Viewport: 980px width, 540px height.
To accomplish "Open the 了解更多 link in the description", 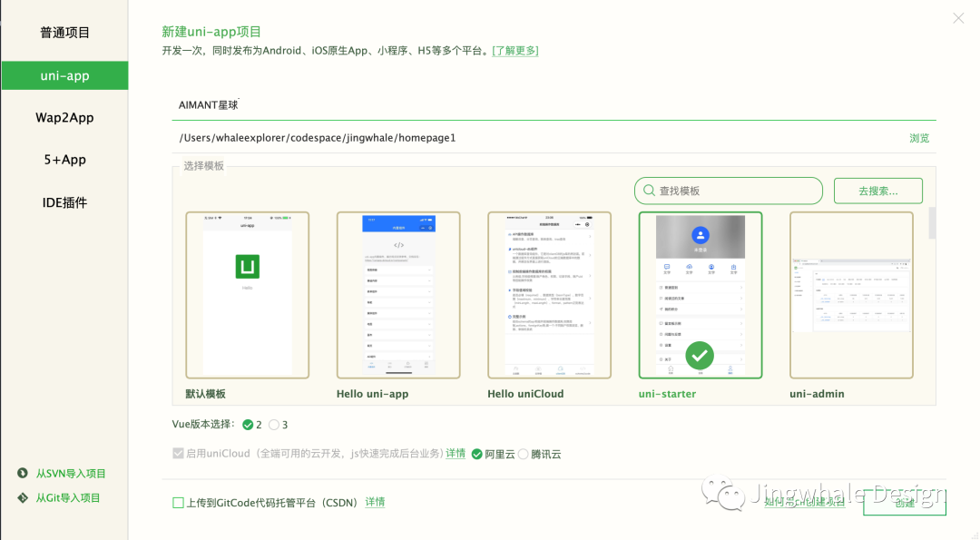I will click(x=515, y=50).
